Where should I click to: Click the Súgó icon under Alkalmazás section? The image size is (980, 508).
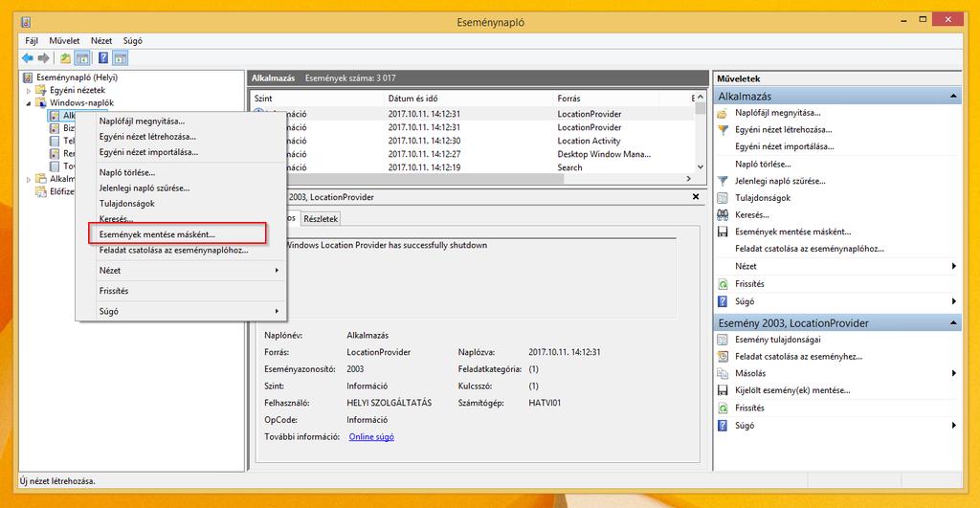pyautogui.click(x=723, y=301)
